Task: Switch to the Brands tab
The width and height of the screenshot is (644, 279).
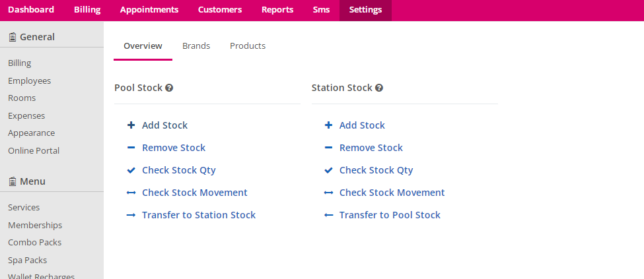Action: click(x=196, y=46)
